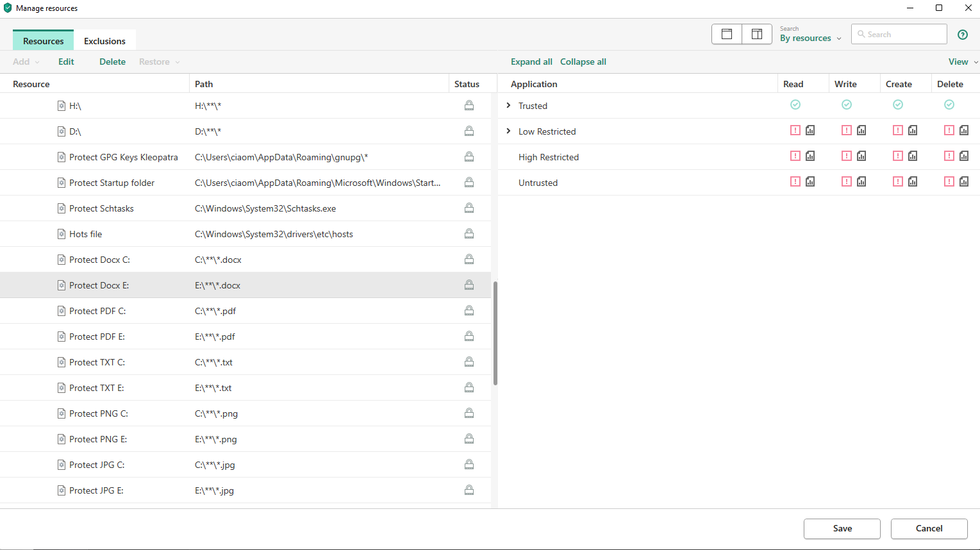Switch to split-pane layout view icon

(757, 35)
